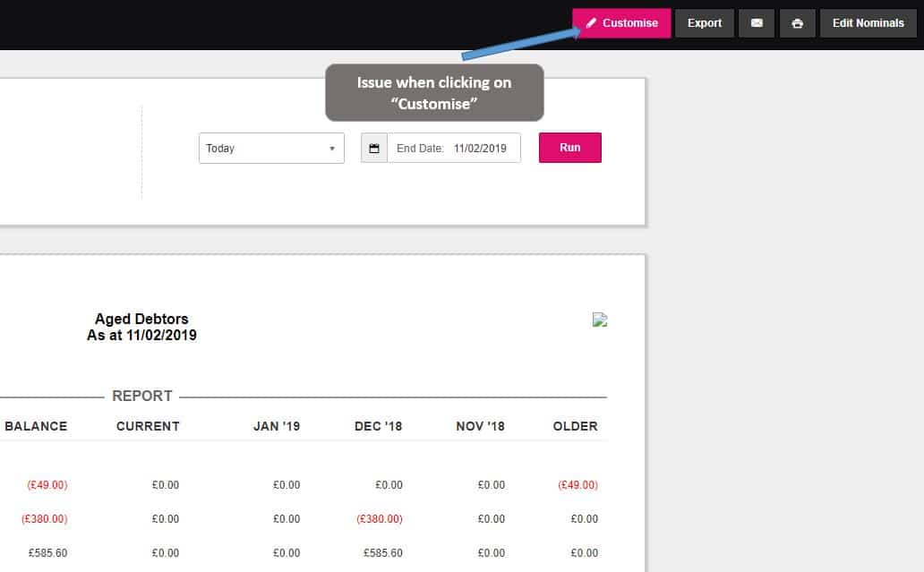Click the pencil icon on Customise
This screenshot has width=924, height=572.
click(591, 23)
